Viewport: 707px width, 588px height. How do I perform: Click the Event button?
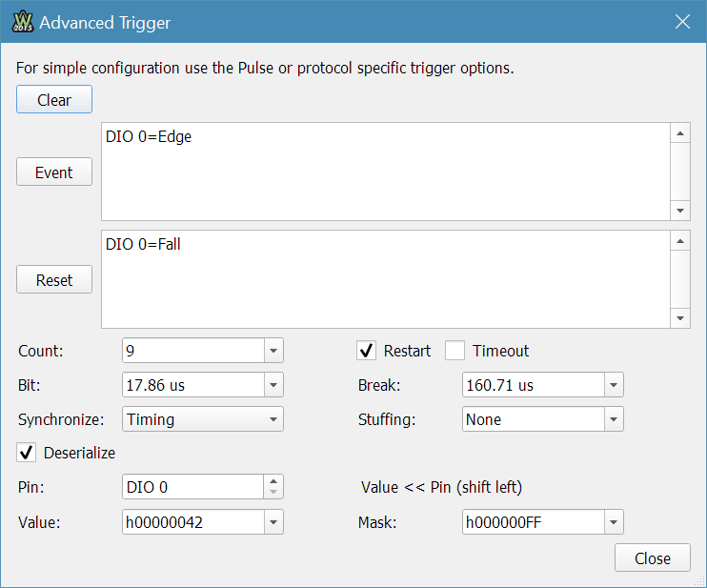[x=54, y=172]
